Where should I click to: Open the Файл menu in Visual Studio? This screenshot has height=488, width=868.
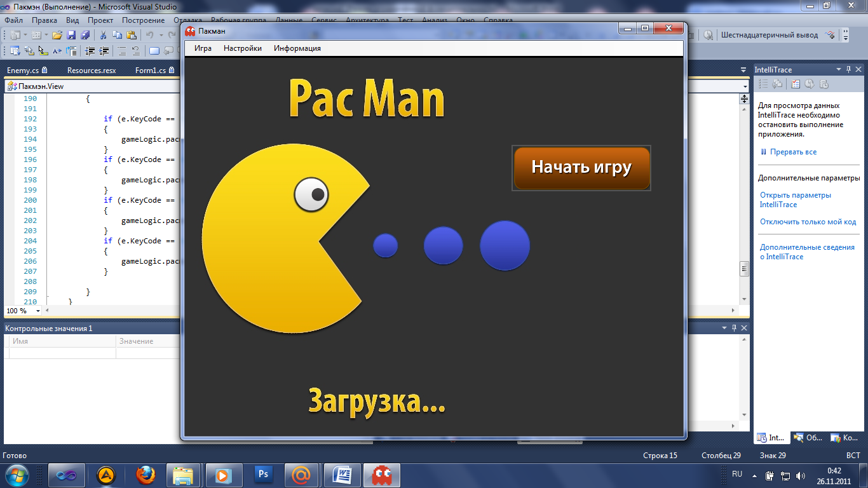pos(13,20)
